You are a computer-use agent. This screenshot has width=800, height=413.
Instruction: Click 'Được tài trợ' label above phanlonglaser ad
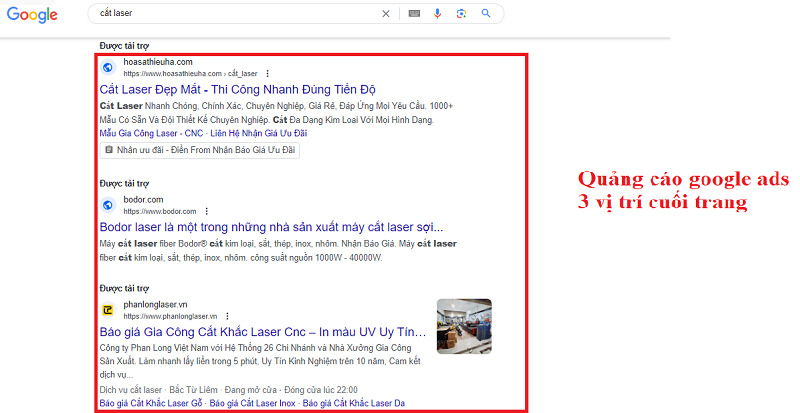(124, 288)
